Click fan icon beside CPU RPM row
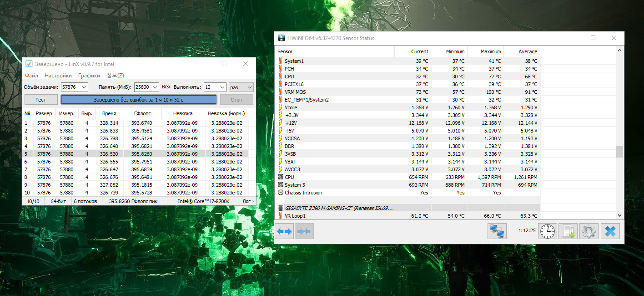The height and width of the screenshot is (296, 644). 280,177
